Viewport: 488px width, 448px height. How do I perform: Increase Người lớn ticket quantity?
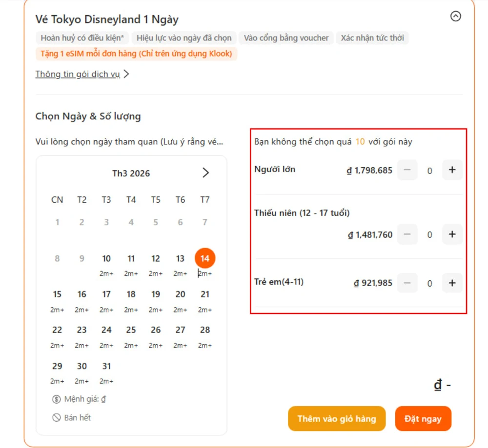tap(452, 170)
